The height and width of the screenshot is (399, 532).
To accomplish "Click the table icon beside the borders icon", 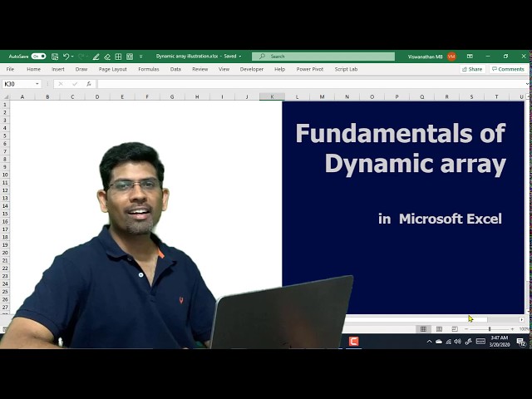I will tap(130, 57).
